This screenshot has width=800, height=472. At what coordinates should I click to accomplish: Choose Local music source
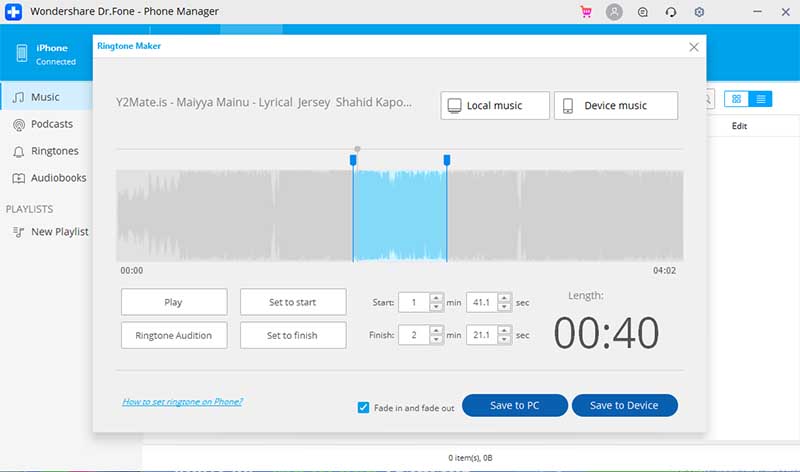coord(495,106)
